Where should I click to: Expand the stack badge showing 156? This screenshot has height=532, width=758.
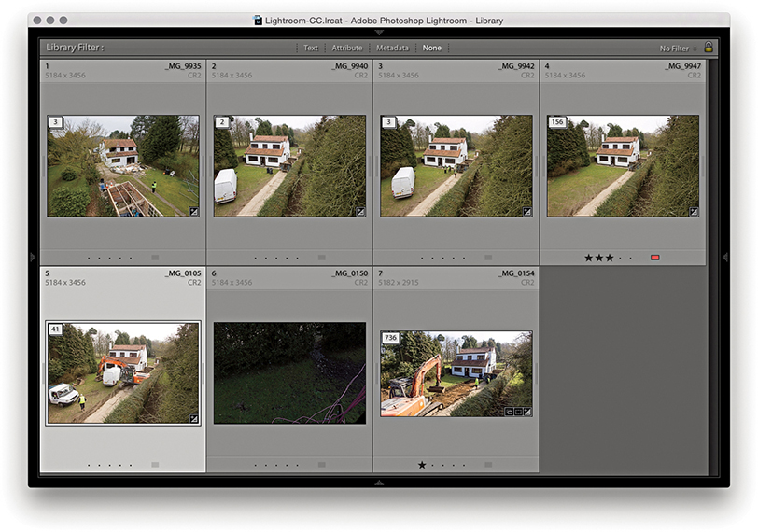tap(557, 121)
